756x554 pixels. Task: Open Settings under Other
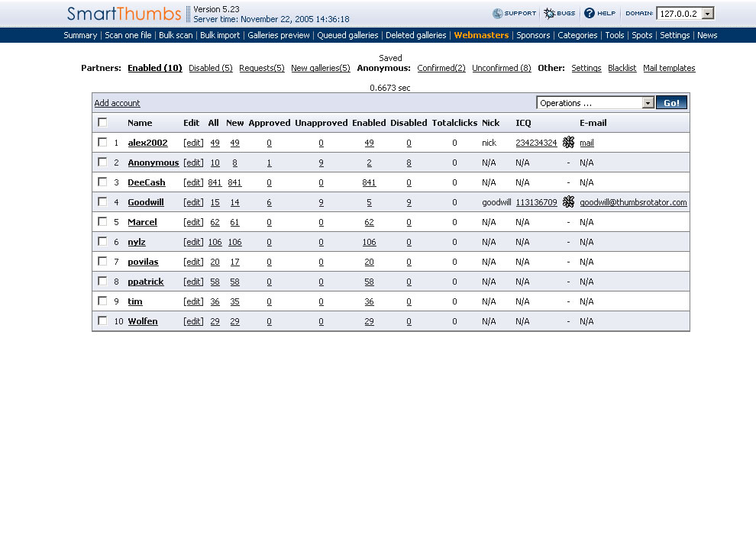point(586,68)
